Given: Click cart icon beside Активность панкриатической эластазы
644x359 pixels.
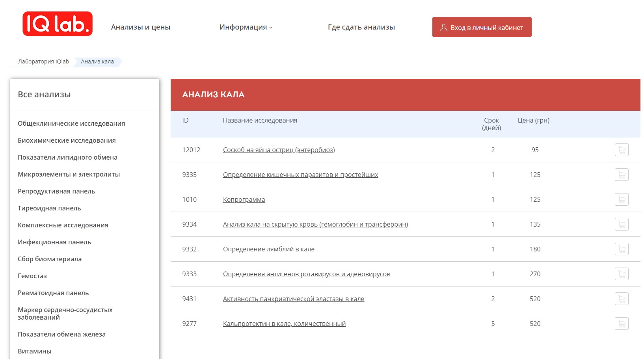Looking at the screenshot, I should click(622, 299).
